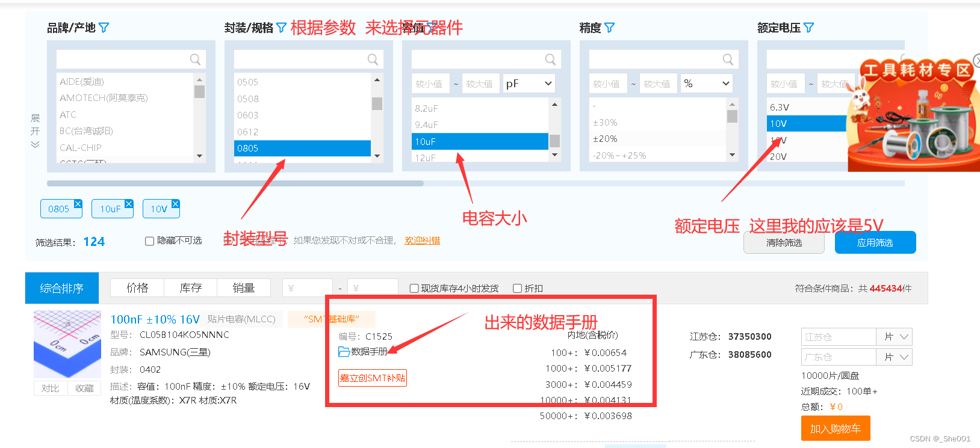This screenshot has width=980, height=448.
Task: Click the 加入购物车 button
Action: 835,429
